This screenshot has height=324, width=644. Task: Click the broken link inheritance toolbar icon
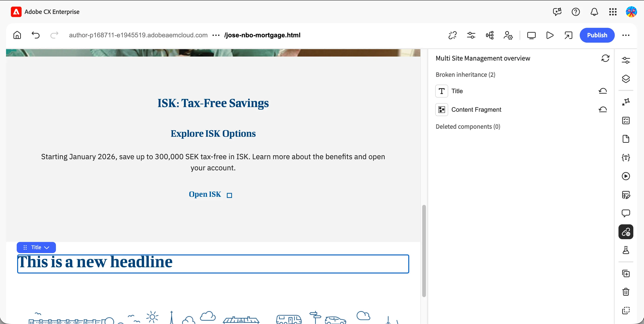click(x=453, y=35)
